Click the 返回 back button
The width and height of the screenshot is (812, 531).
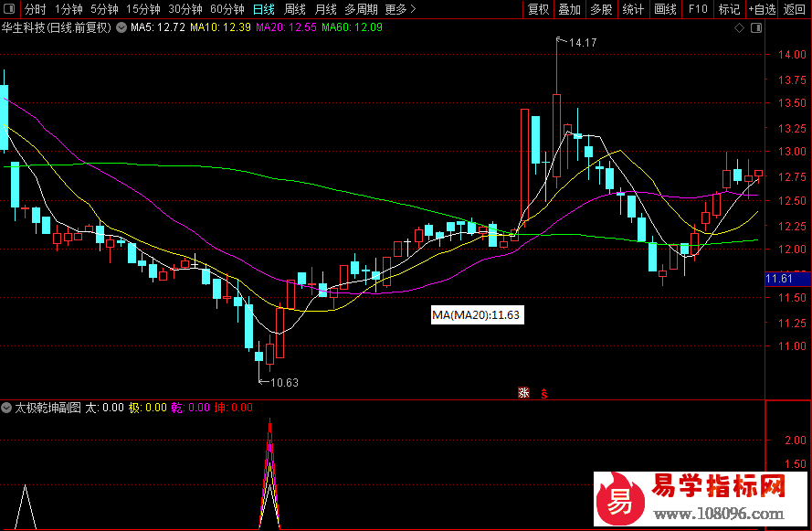coord(795,9)
